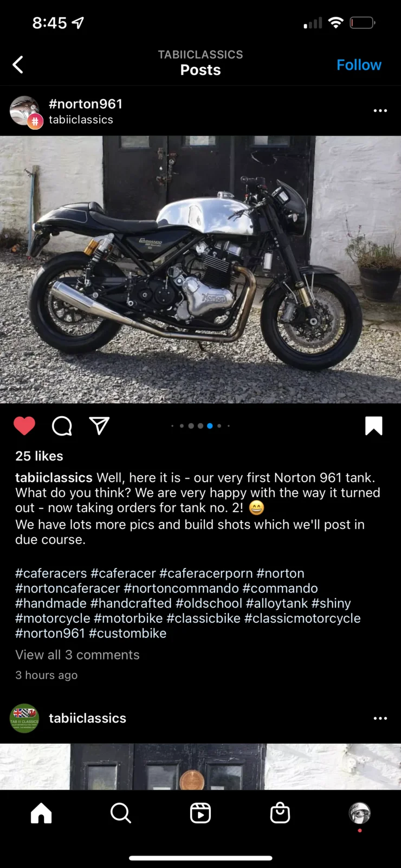Toggle the saved bookmark icon

point(374,426)
